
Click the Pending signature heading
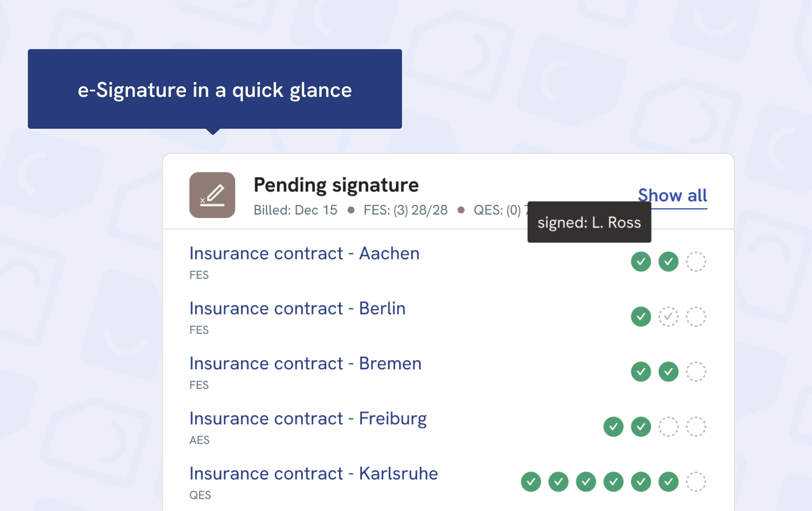click(x=336, y=184)
